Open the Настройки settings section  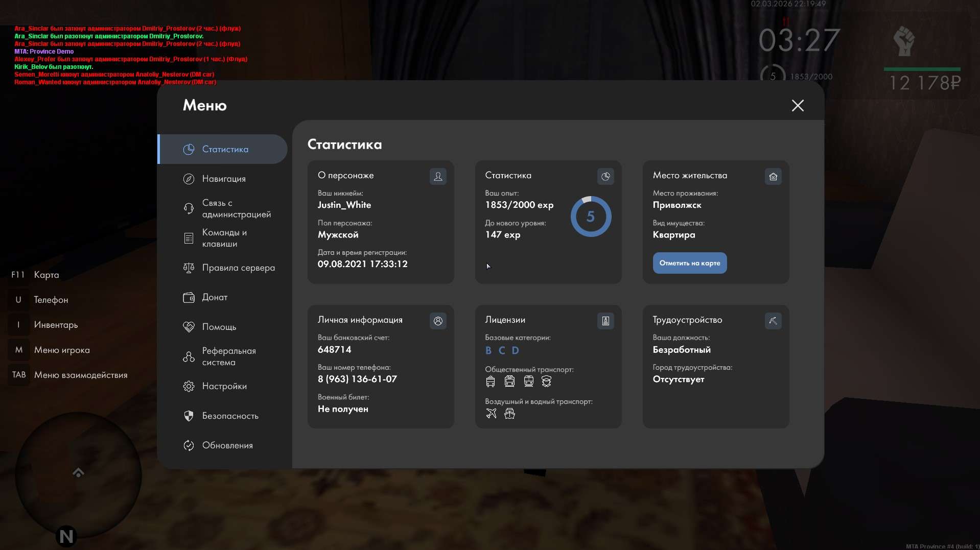click(224, 386)
